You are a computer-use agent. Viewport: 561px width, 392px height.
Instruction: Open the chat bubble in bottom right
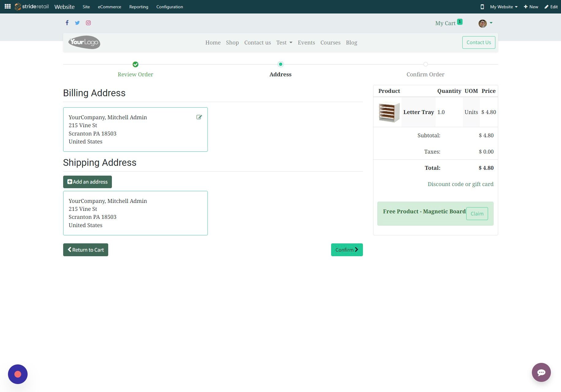coord(541,372)
